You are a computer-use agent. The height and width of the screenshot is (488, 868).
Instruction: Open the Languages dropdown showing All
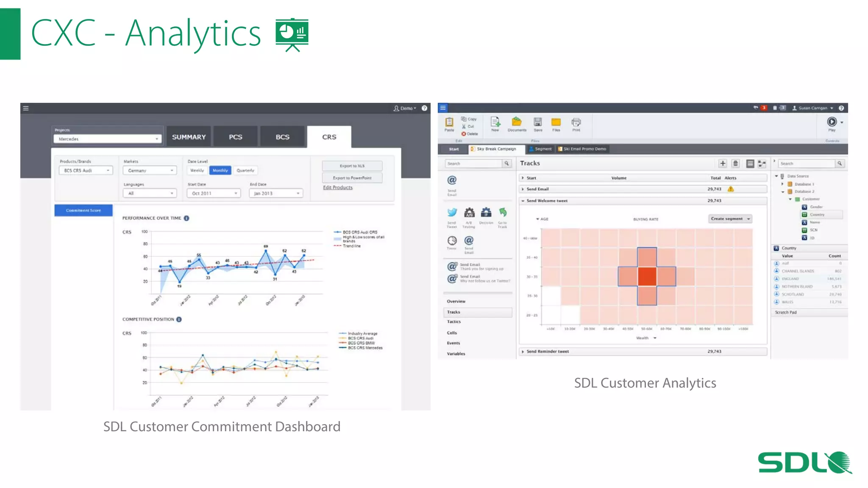[150, 193]
